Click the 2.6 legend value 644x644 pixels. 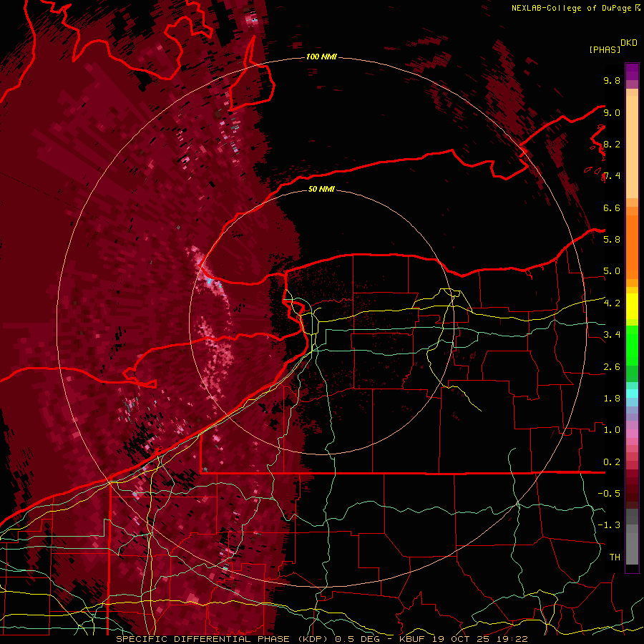tap(612, 367)
